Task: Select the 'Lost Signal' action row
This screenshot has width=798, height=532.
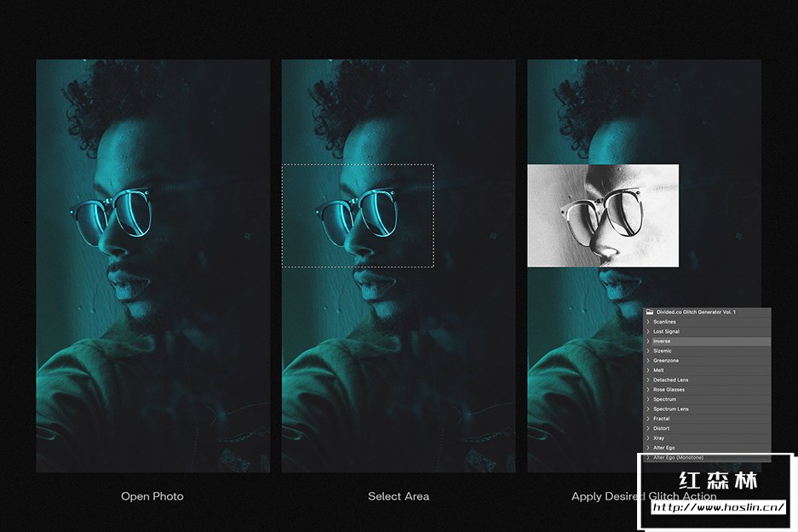Action: click(708, 332)
